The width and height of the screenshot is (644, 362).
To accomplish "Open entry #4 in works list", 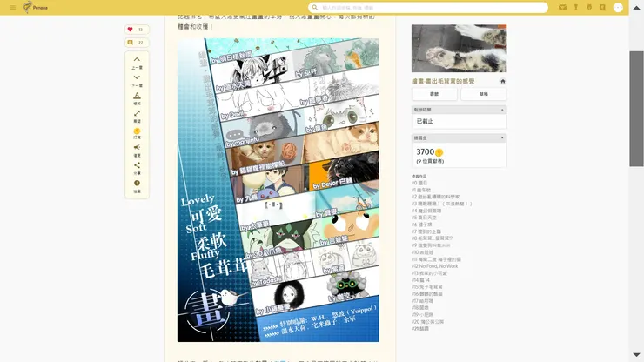I will pyautogui.click(x=426, y=211).
